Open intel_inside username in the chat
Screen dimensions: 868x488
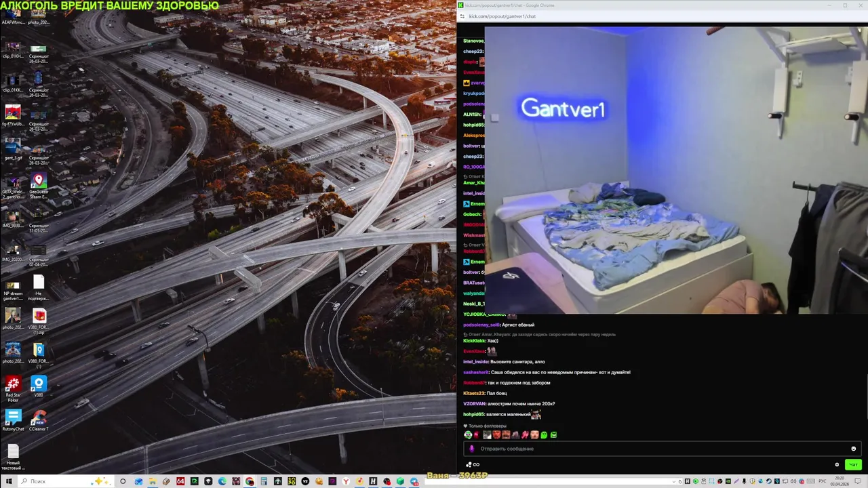475,362
